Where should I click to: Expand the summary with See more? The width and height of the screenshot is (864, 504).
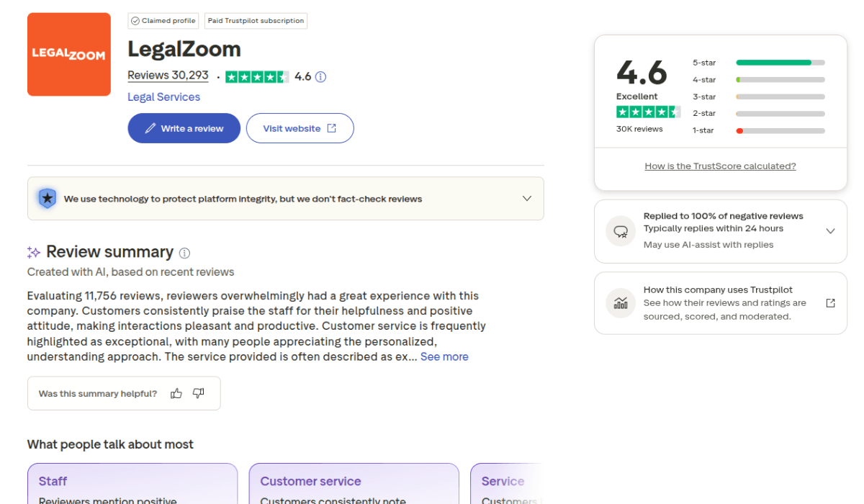[444, 356]
